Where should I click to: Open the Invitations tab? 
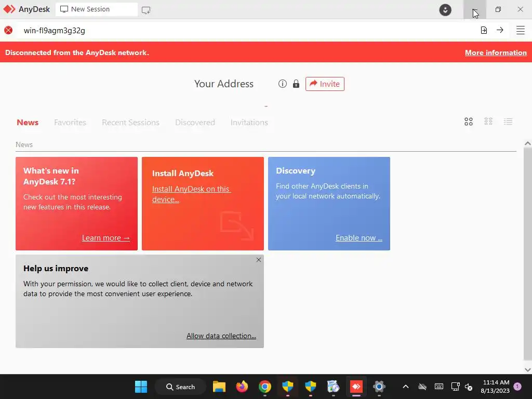point(249,122)
